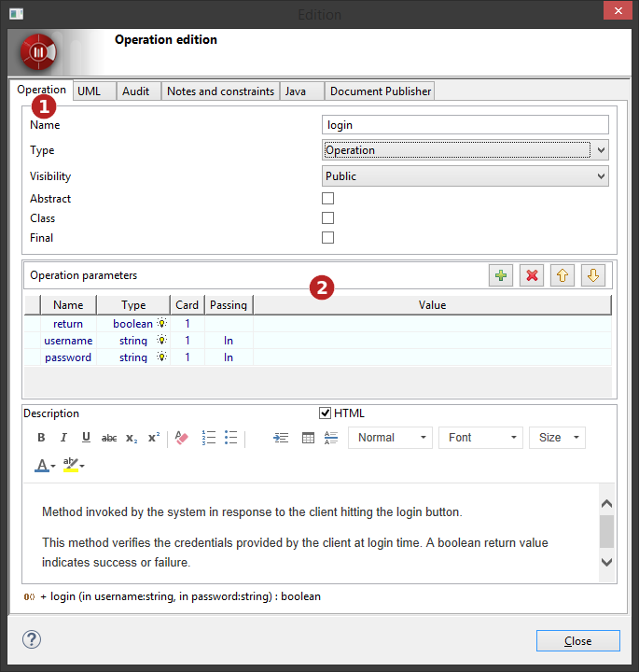
Task: Open the Visibility dropdown set to Public
Action: pyautogui.click(x=465, y=176)
